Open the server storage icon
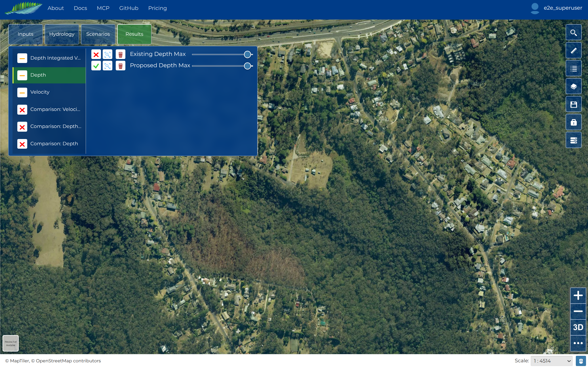The height and width of the screenshot is (368, 588). point(574,140)
